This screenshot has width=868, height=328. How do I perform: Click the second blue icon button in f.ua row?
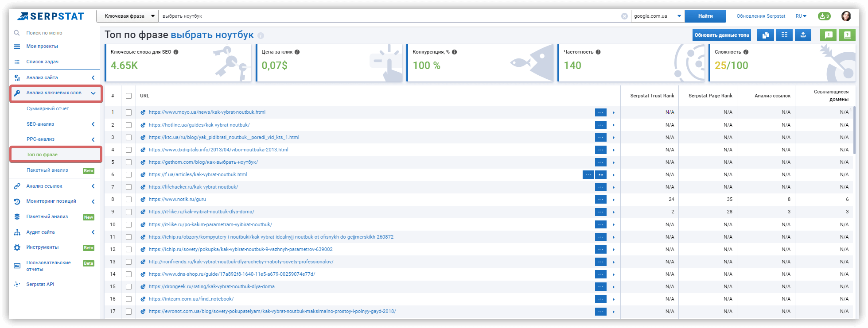pos(601,175)
